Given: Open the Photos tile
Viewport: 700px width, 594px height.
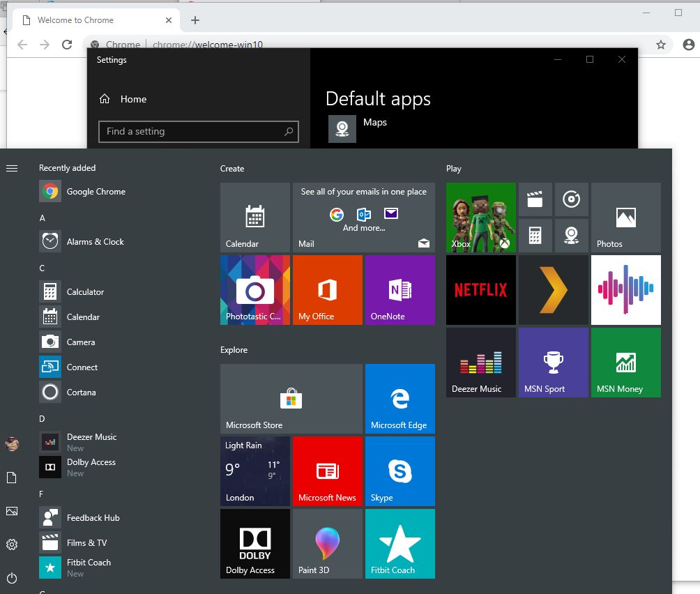Looking at the screenshot, I should (x=625, y=218).
